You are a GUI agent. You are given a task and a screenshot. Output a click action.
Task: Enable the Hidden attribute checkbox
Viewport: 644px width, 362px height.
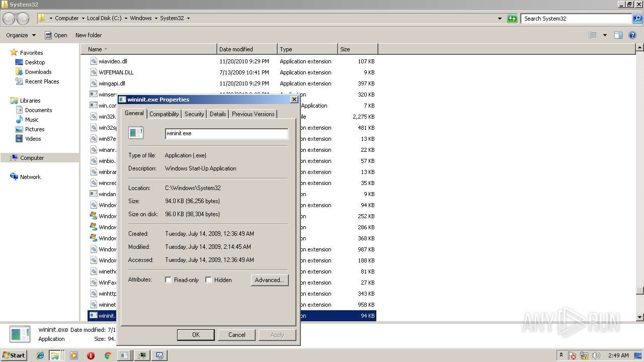pos(208,280)
